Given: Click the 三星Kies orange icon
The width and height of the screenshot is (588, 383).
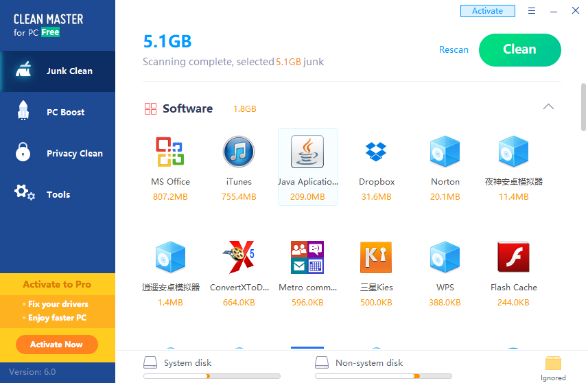Looking at the screenshot, I should coord(376,257).
